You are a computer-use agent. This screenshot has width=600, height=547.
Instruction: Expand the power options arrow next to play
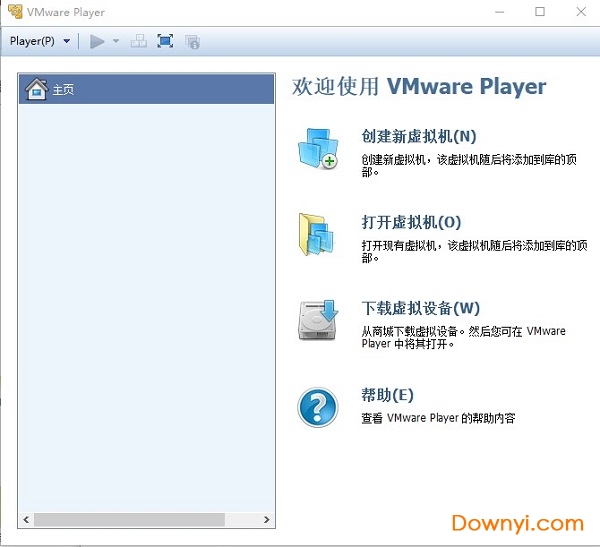click(x=116, y=41)
